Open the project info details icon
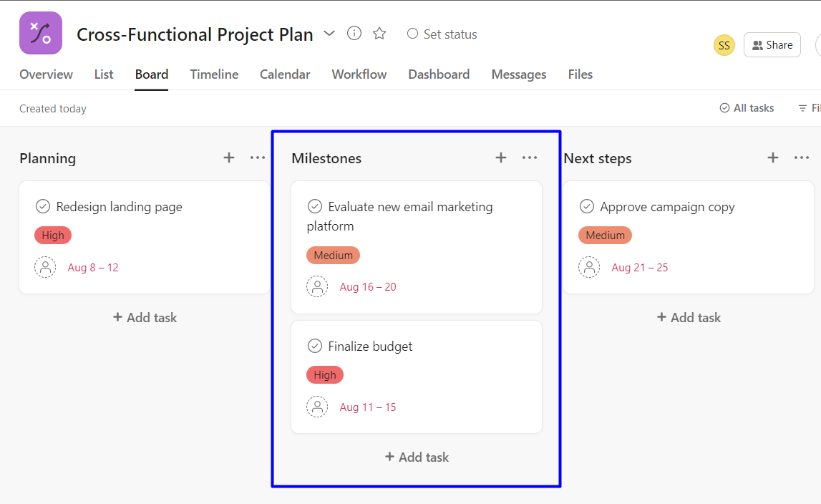Screen dimensions: 821x504 (354, 34)
